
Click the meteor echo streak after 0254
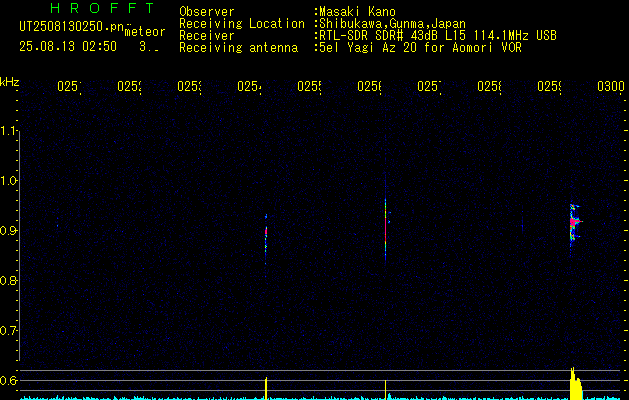click(266, 238)
